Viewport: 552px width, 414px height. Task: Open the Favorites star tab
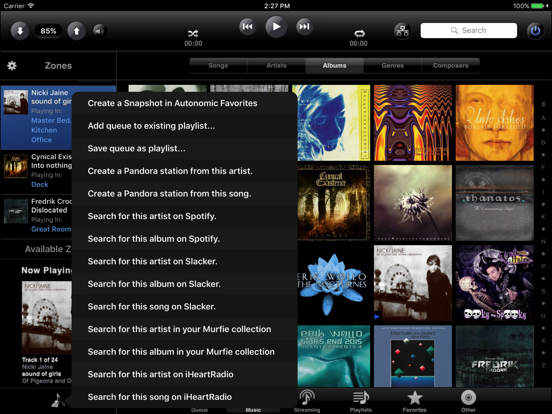pyautogui.click(x=415, y=401)
